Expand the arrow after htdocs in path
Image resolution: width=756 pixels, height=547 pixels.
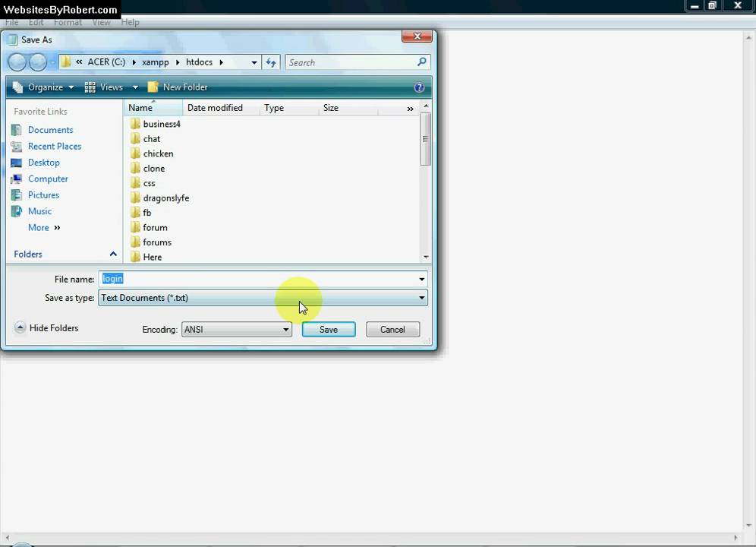click(x=222, y=62)
